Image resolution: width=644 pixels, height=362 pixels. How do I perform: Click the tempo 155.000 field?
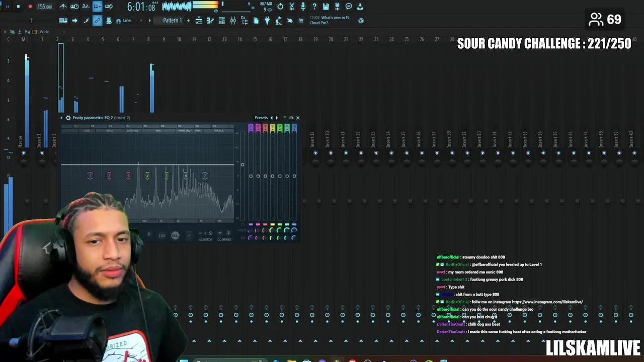click(x=45, y=7)
